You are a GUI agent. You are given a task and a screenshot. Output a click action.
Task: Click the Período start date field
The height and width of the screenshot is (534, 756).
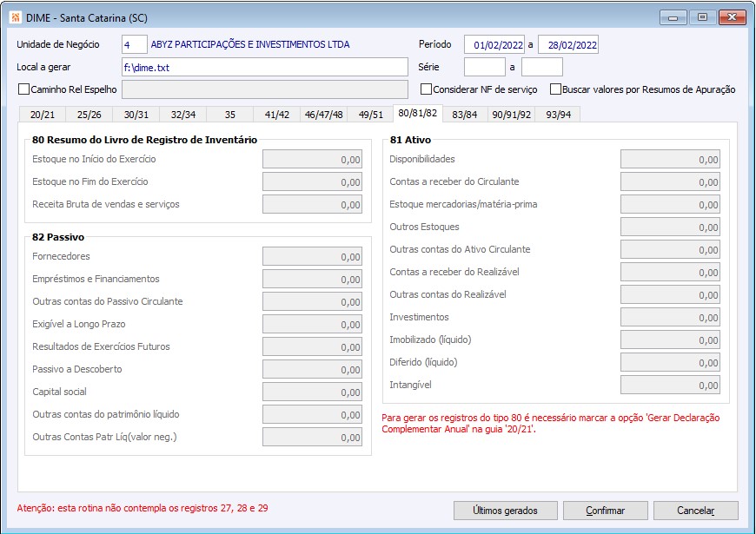click(x=494, y=44)
